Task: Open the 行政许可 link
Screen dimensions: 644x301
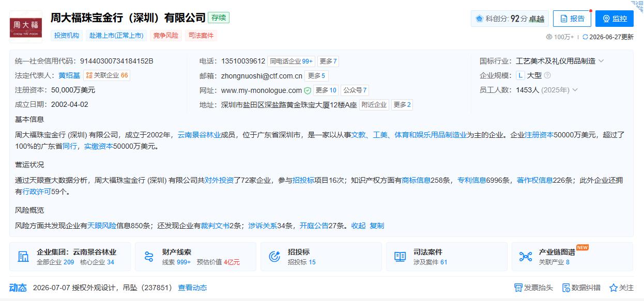Action: tap(37, 192)
